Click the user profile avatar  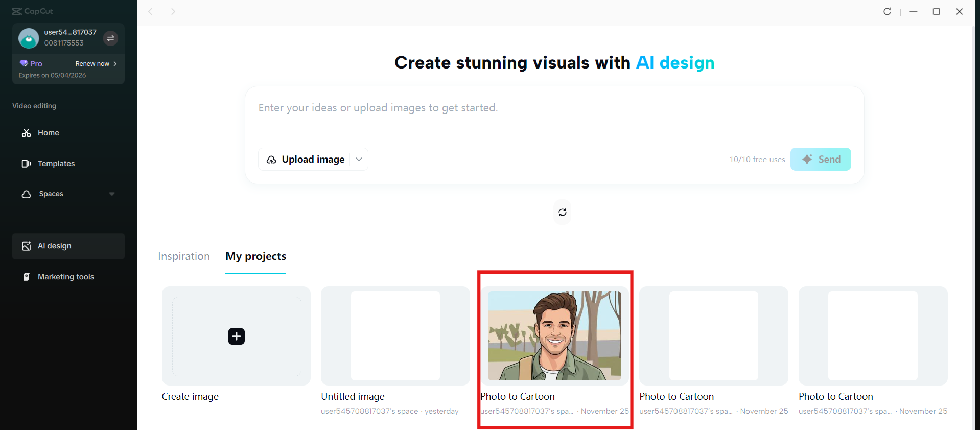(x=29, y=38)
